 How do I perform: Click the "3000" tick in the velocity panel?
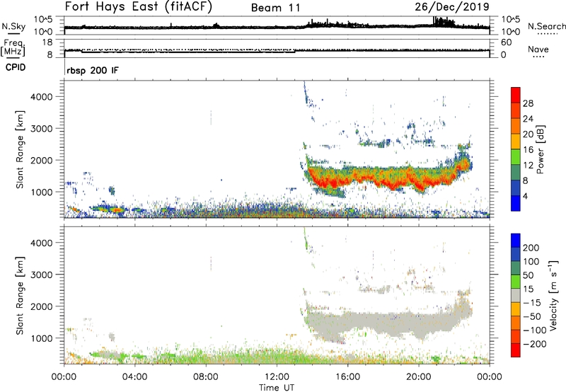pyautogui.click(x=42, y=275)
